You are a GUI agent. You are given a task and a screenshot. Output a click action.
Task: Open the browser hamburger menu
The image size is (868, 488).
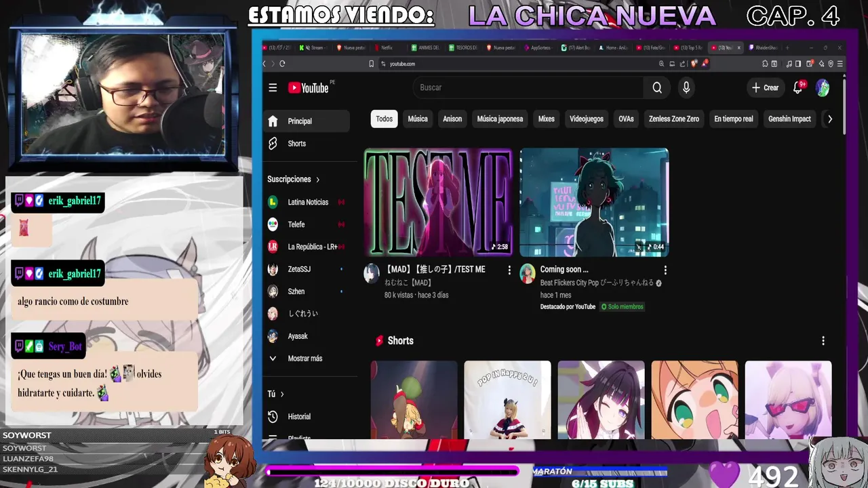point(840,64)
